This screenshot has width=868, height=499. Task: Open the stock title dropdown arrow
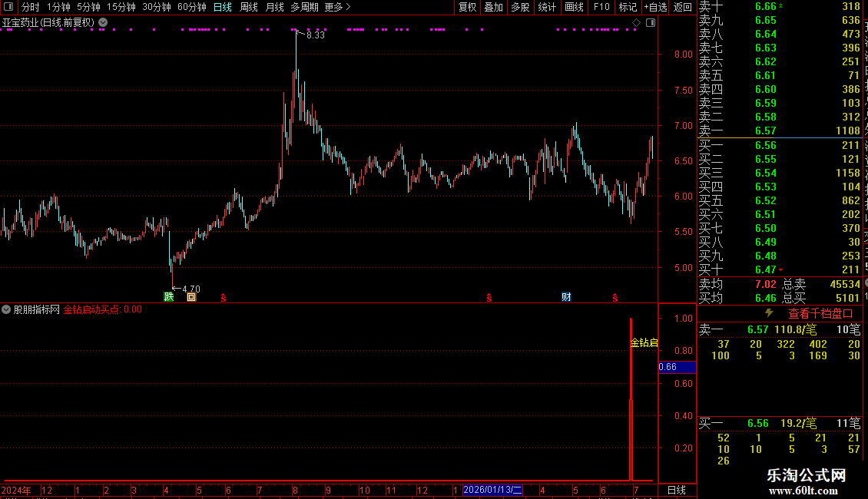103,23
